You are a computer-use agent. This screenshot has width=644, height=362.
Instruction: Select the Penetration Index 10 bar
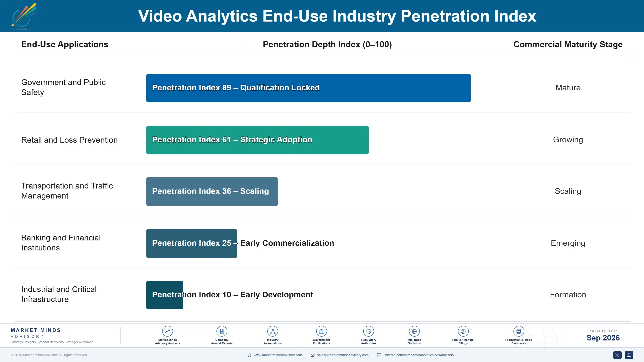click(x=164, y=295)
